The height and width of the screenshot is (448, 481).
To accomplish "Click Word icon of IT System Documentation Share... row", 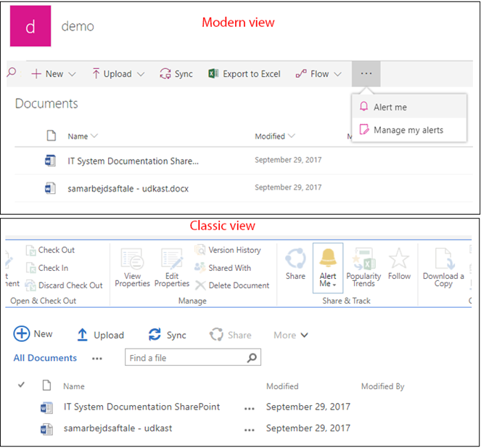I will (x=50, y=160).
